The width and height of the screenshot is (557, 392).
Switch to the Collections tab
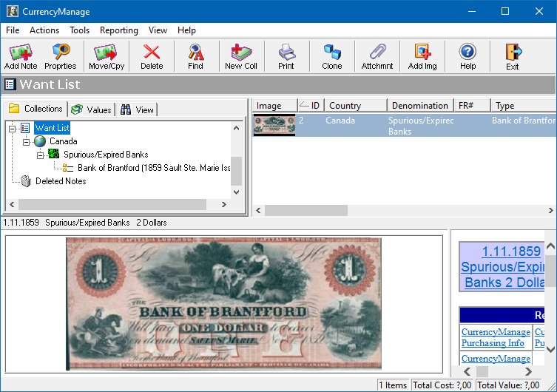tap(36, 109)
